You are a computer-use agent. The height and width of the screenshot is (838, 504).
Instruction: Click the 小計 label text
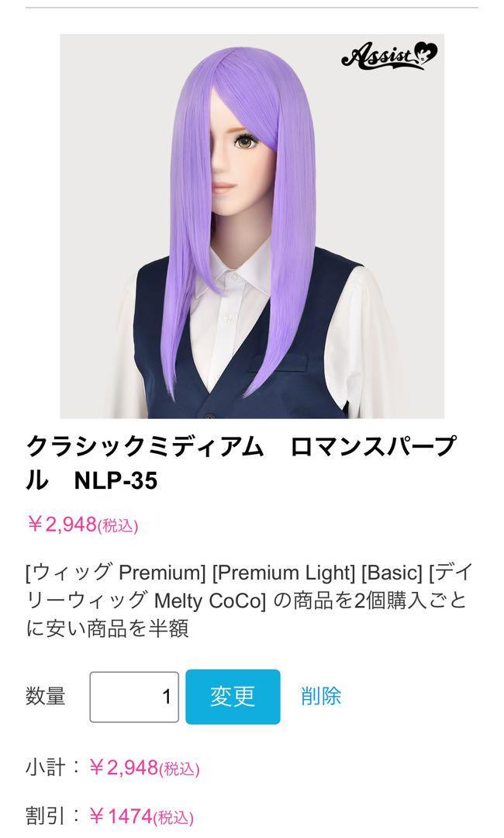46,768
